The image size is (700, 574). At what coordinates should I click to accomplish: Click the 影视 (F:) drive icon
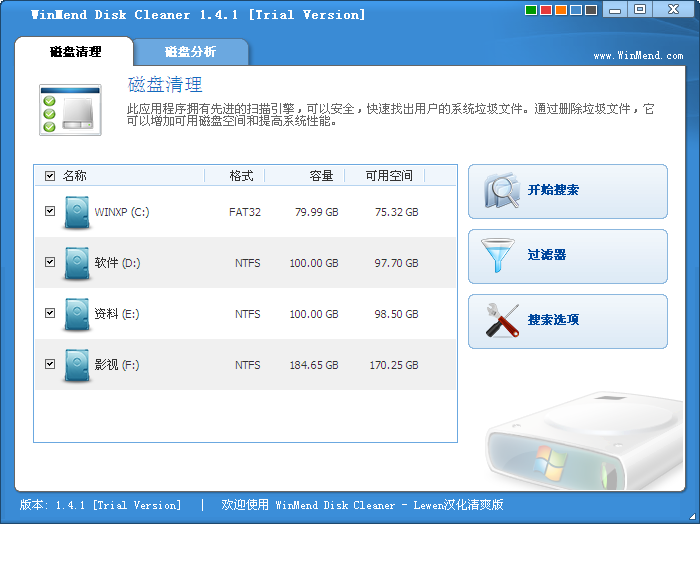[x=77, y=365]
